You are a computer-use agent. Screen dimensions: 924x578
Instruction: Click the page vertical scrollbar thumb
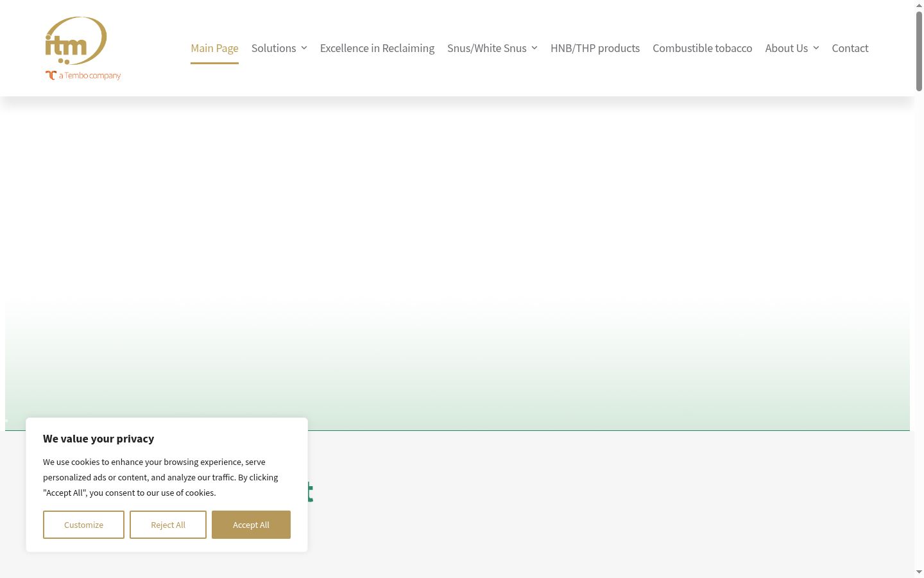click(919, 51)
